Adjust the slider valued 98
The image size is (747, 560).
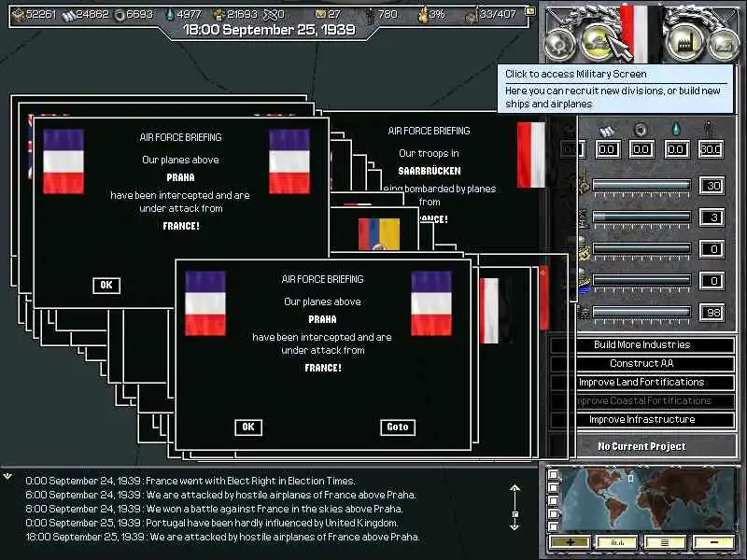[x=641, y=312]
